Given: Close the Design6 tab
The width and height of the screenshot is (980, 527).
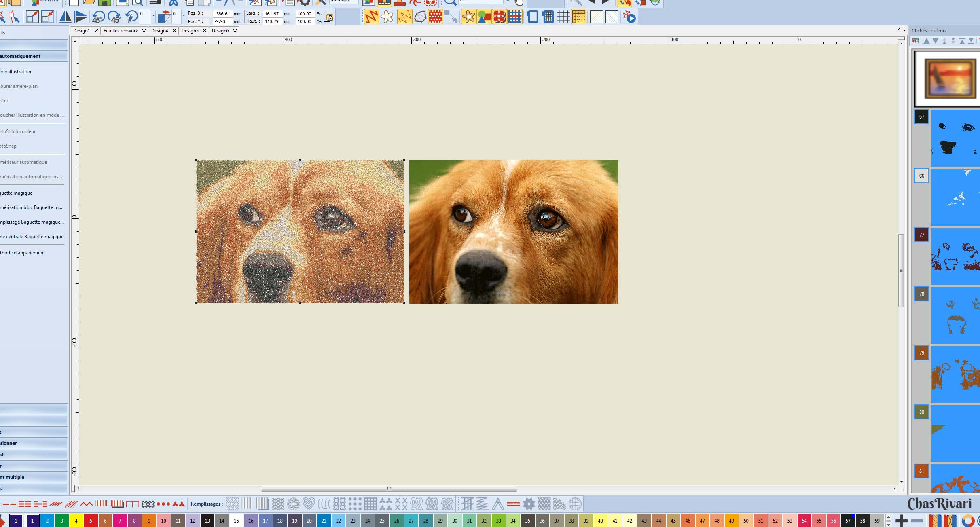Looking at the screenshot, I should click(x=235, y=31).
